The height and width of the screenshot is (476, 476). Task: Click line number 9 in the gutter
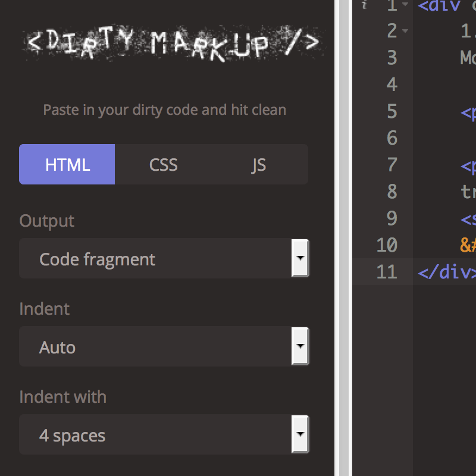(392, 218)
